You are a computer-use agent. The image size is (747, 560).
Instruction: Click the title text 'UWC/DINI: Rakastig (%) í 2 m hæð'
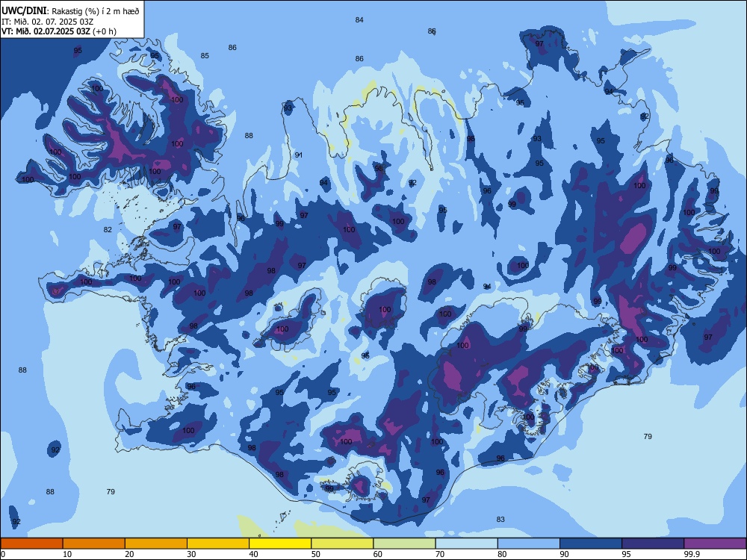(70, 10)
